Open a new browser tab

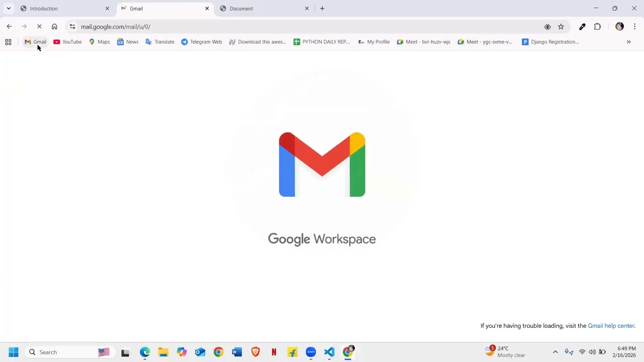point(323,9)
